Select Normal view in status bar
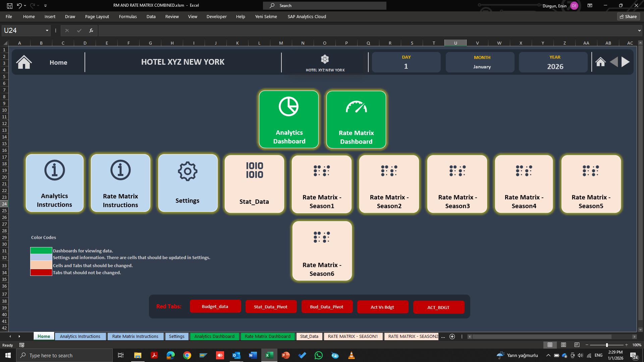The image size is (644, 362). pos(550,345)
